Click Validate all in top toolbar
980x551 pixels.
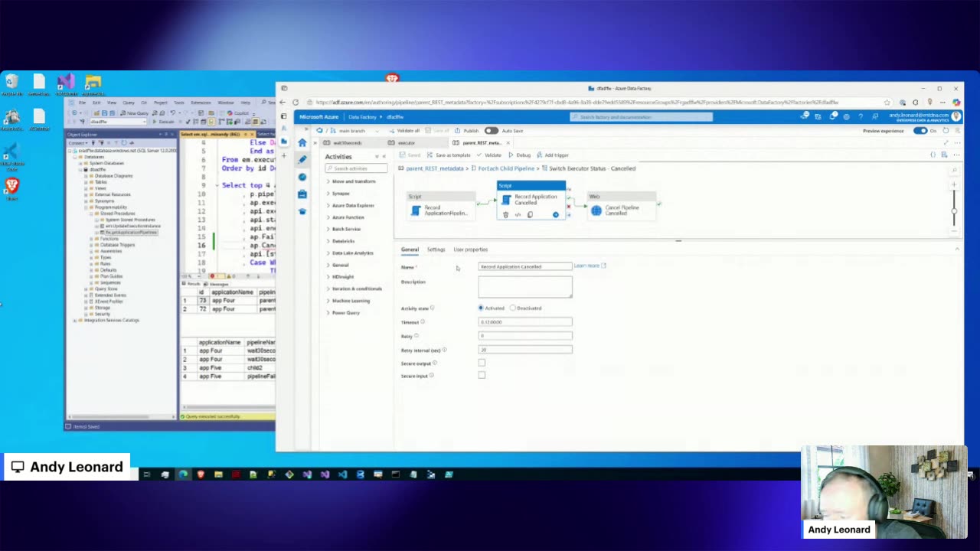[x=404, y=131]
